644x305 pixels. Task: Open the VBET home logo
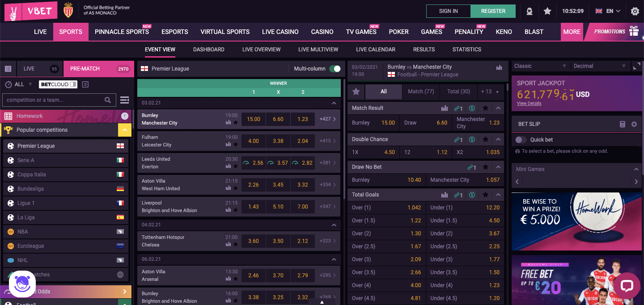31,11
